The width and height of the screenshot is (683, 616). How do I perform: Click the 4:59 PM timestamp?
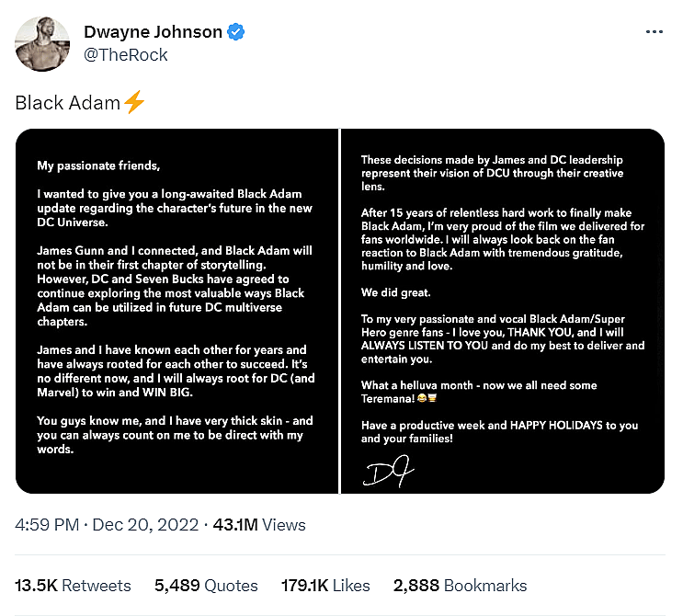tap(46, 525)
